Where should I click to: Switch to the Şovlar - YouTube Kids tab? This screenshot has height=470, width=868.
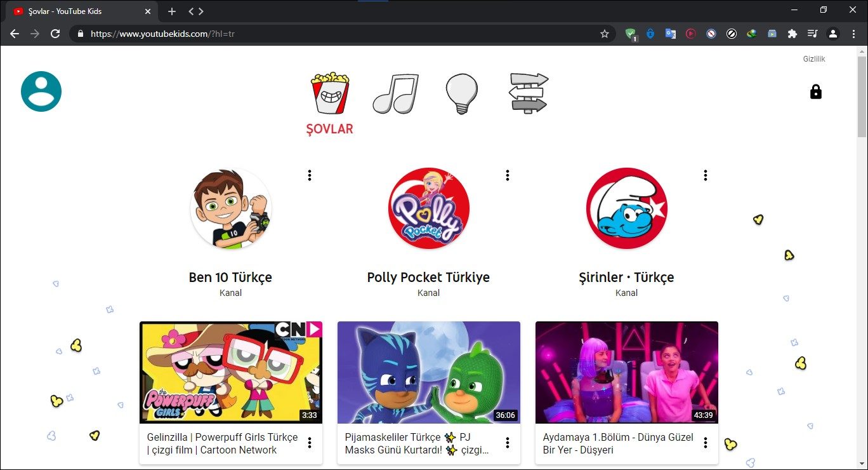76,11
